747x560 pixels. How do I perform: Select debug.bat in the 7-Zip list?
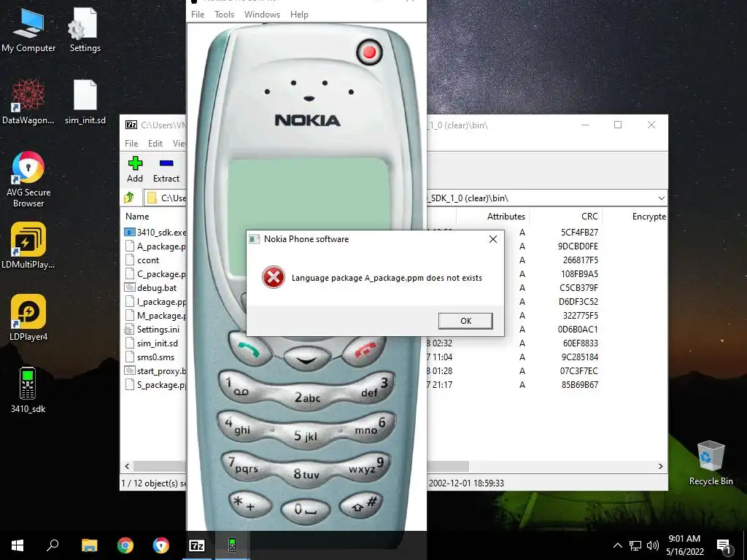click(157, 287)
